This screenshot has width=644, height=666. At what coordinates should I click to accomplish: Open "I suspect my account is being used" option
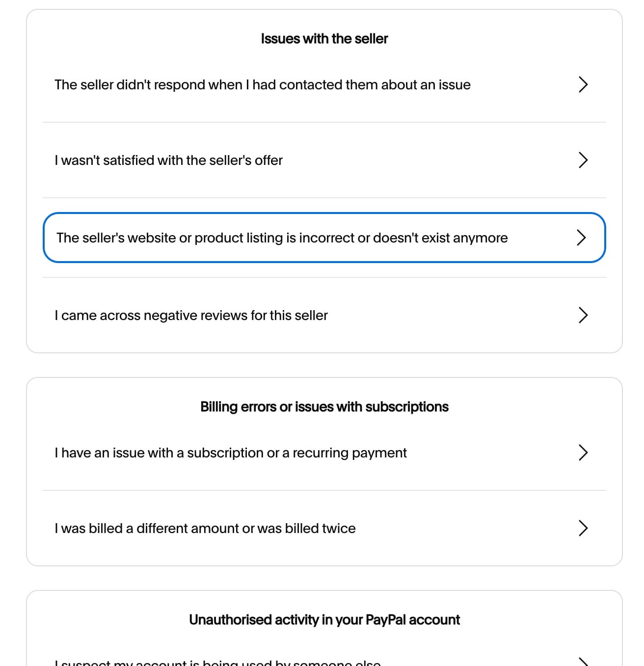pos(217,663)
